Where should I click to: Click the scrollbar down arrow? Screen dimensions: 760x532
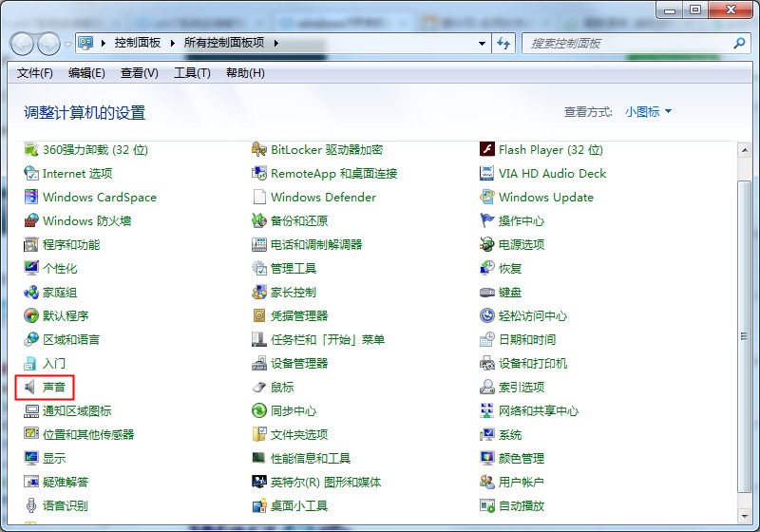744,516
